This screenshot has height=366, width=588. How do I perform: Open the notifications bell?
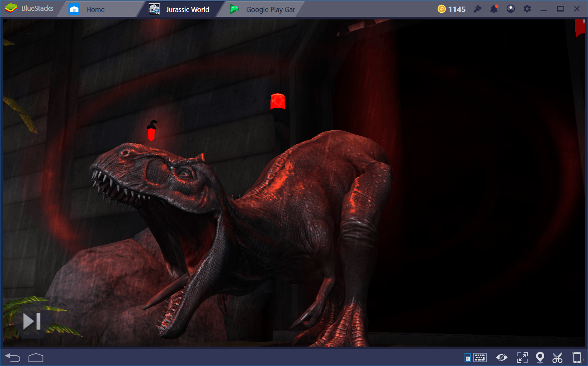494,9
